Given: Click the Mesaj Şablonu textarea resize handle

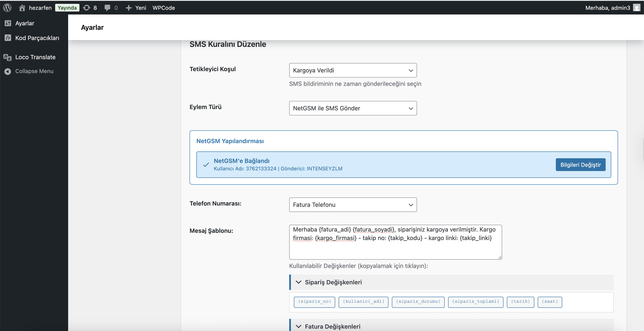Looking at the screenshot, I should pyautogui.click(x=499, y=257).
